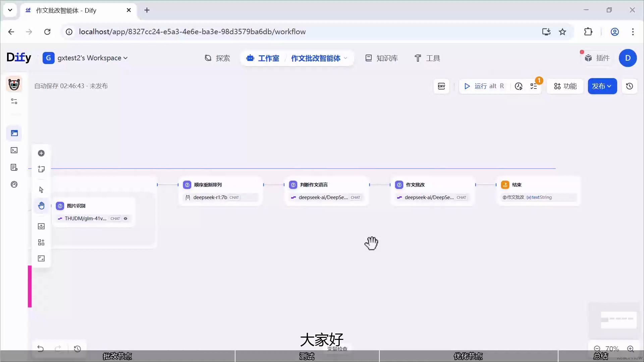Go to the 探索 explore tab

click(217, 58)
